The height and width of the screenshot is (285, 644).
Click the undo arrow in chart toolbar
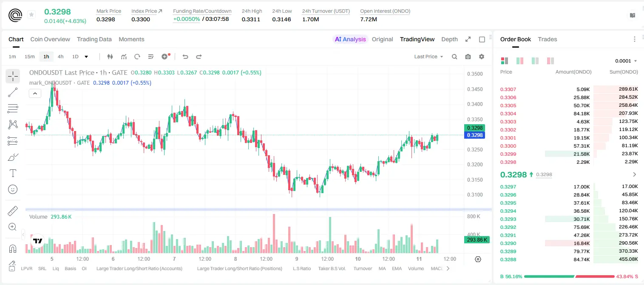click(x=185, y=57)
